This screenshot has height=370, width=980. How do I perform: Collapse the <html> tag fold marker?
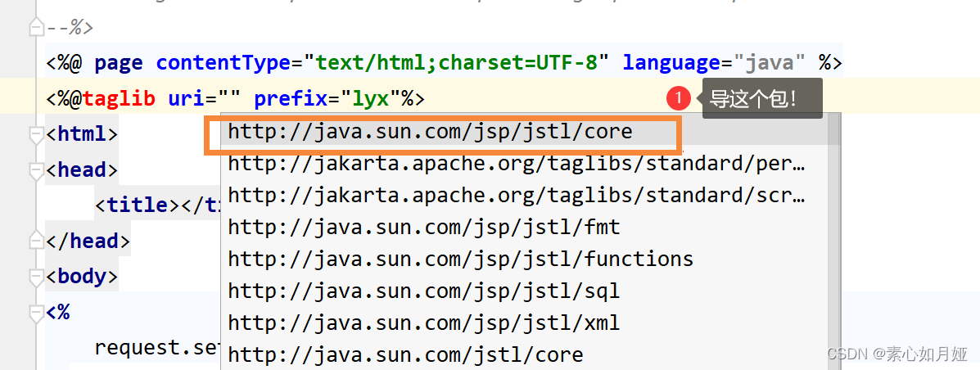pyautogui.click(x=37, y=134)
